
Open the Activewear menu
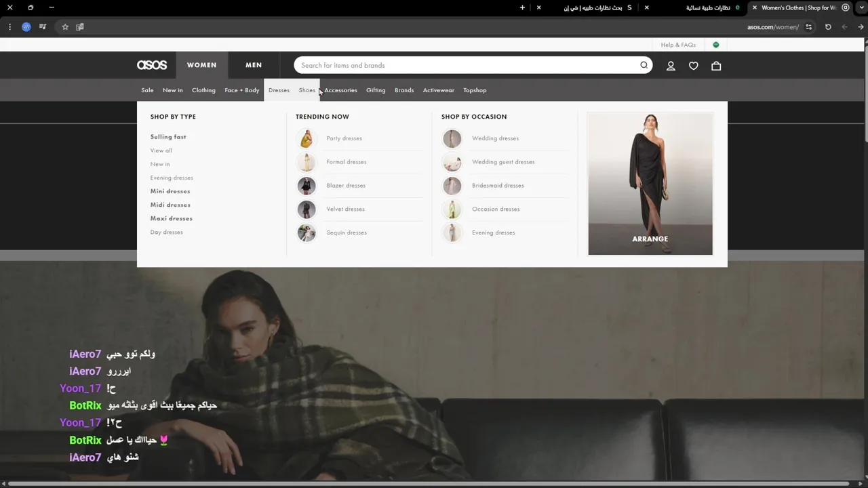439,90
